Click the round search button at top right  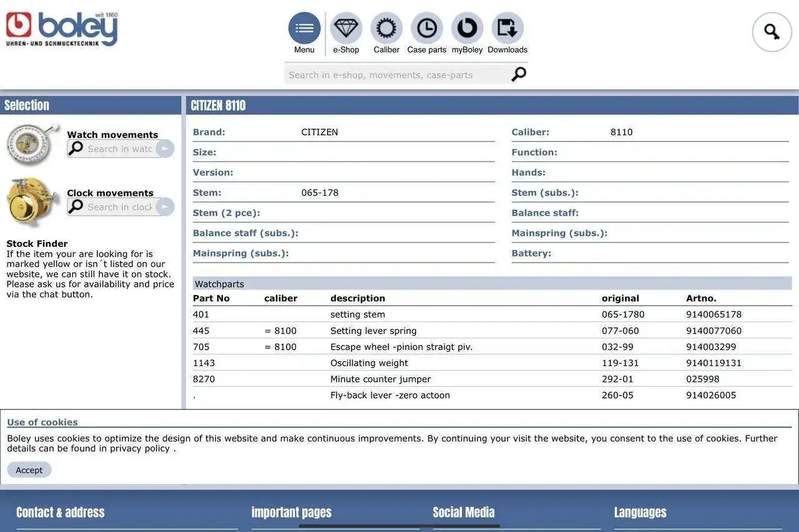(x=772, y=32)
